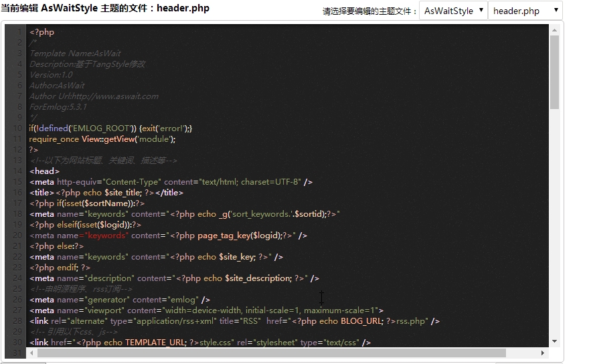Screen dimensions: 589x364
Task: Open the header.php file dropdown
Action: tap(525, 11)
